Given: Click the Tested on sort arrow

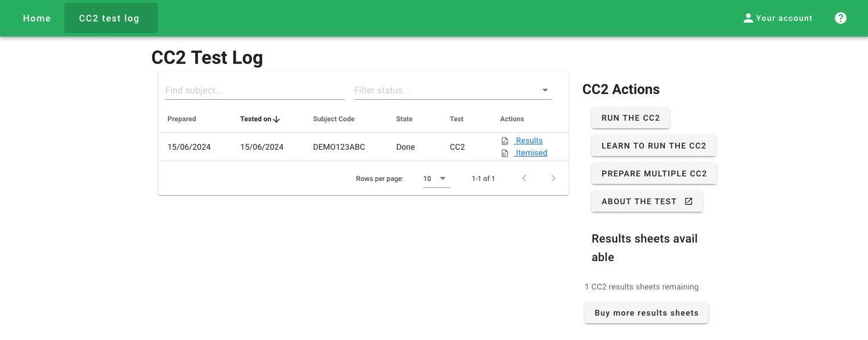Looking at the screenshot, I should pos(276,119).
